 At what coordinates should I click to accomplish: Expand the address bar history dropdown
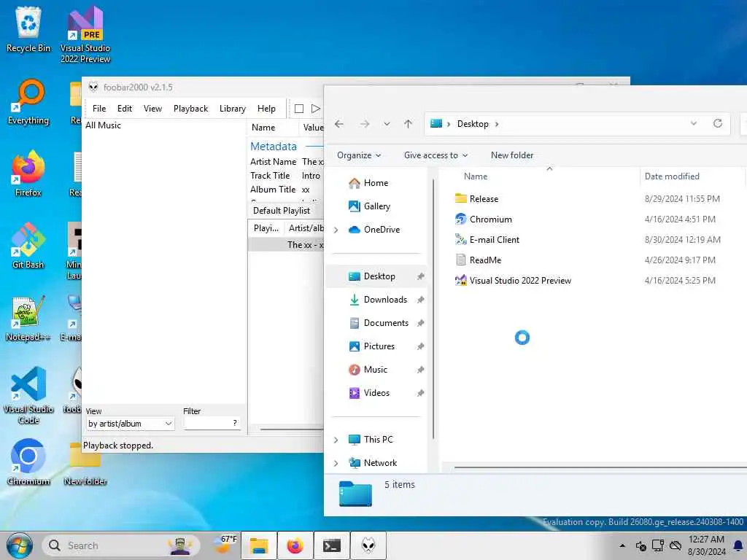click(694, 123)
